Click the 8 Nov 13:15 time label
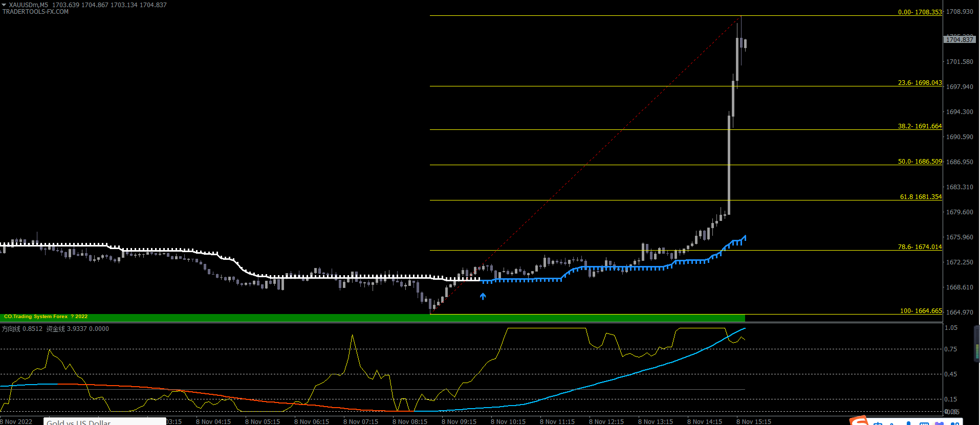Viewport: 980px width, 425px height. (x=656, y=421)
